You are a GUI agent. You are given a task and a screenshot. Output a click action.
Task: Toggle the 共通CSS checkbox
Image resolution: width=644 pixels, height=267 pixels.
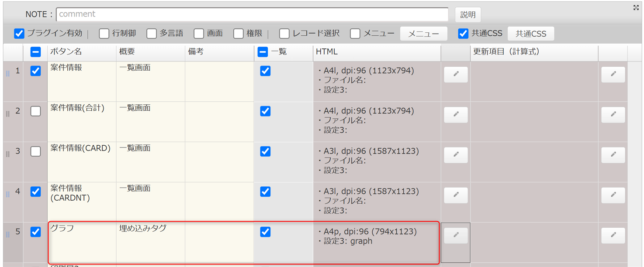(463, 34)
